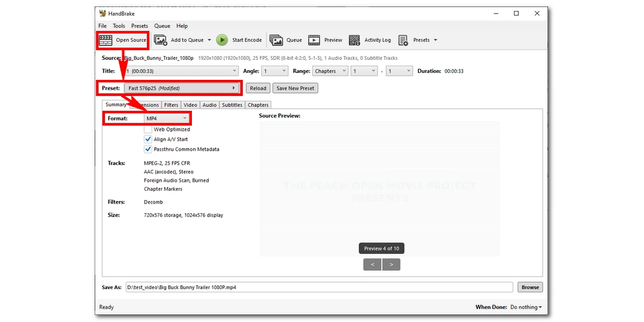644x322 pixels.
Task: Open the Title dropdown
Action: (181, 71)
